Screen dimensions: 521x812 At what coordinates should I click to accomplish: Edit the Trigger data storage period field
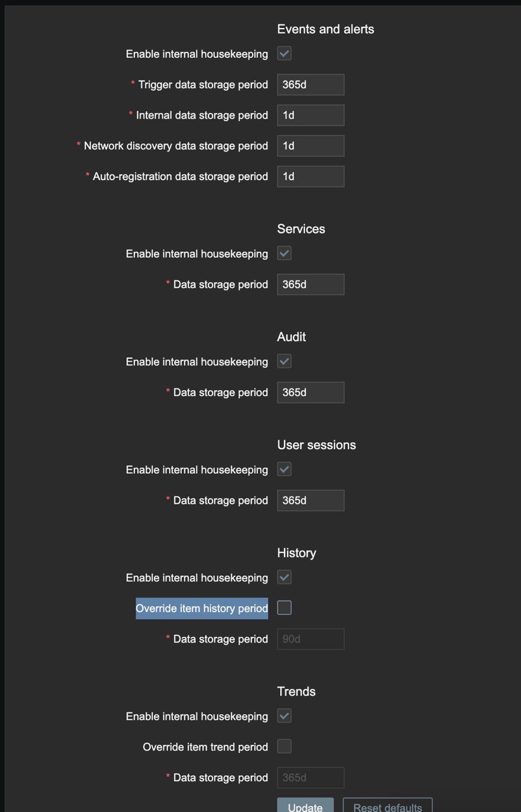[311, 84]
